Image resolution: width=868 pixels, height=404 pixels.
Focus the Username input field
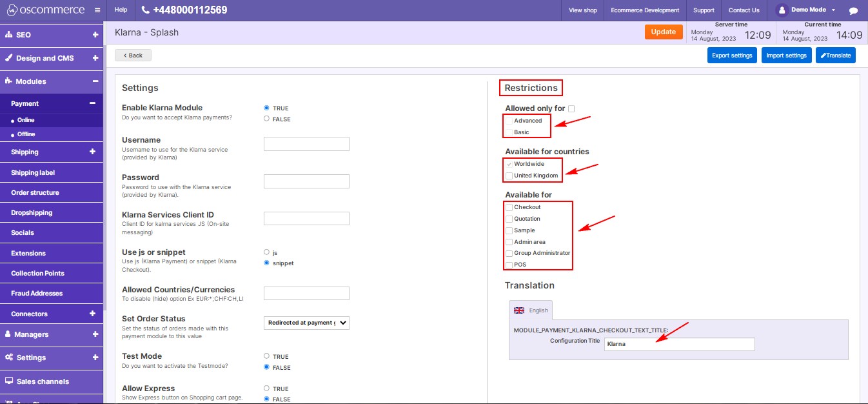(307, 144)
